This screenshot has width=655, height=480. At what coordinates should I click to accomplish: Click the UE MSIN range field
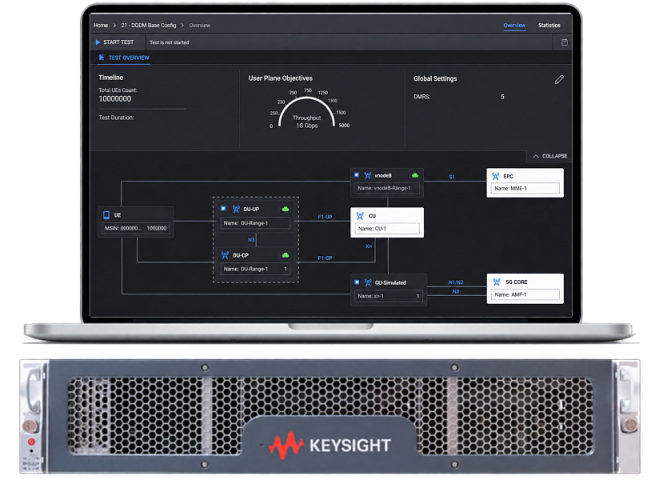tap(136, 228)
